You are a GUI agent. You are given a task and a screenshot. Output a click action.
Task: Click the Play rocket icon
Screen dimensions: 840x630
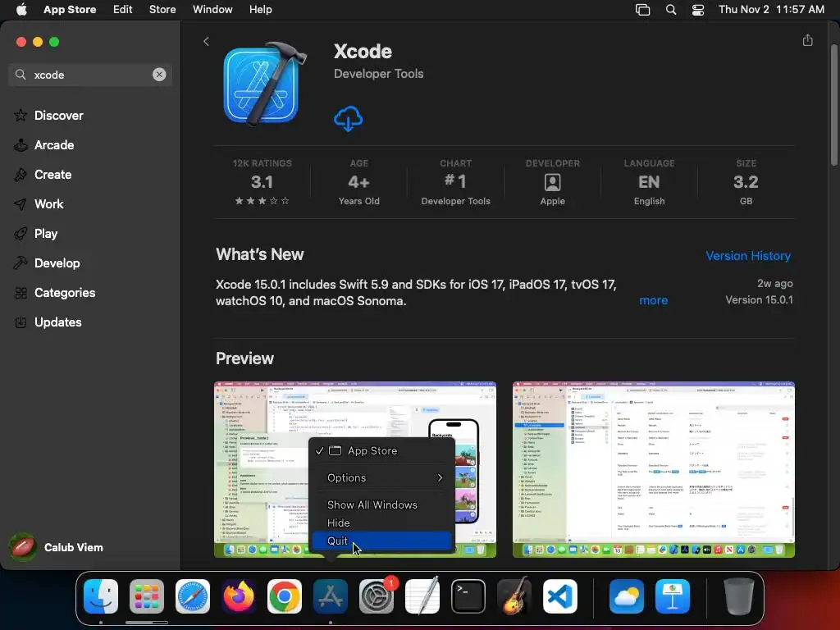coord(21,233)
